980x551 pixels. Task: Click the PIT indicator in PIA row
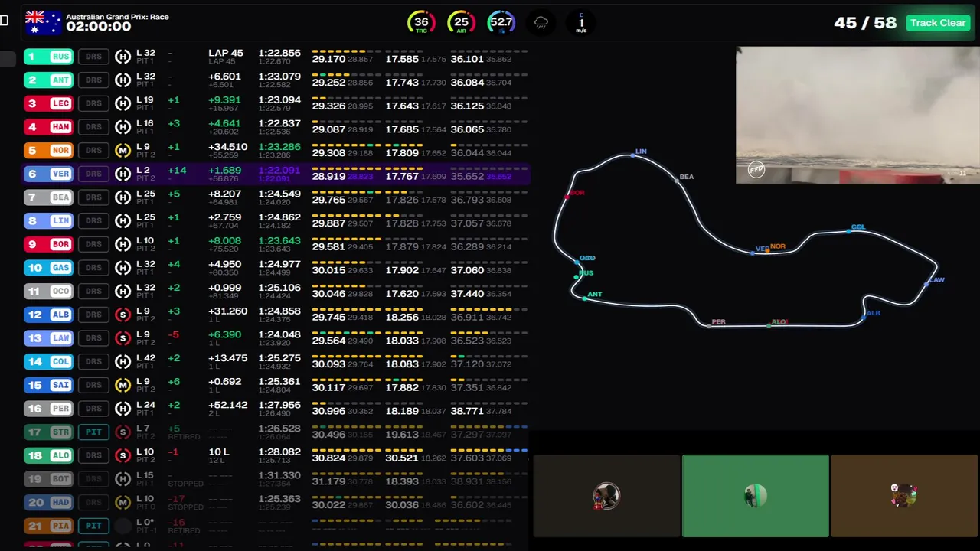pos(93,526)
